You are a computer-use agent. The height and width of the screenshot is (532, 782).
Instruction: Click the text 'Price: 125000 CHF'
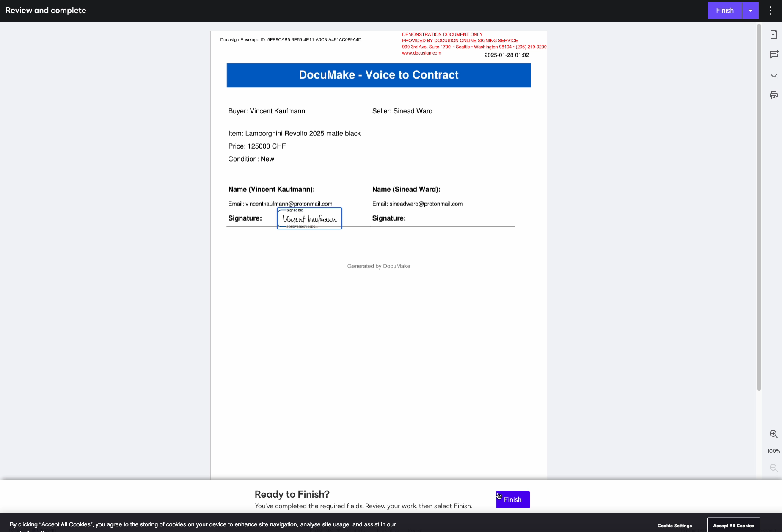(x=257, y=146)
